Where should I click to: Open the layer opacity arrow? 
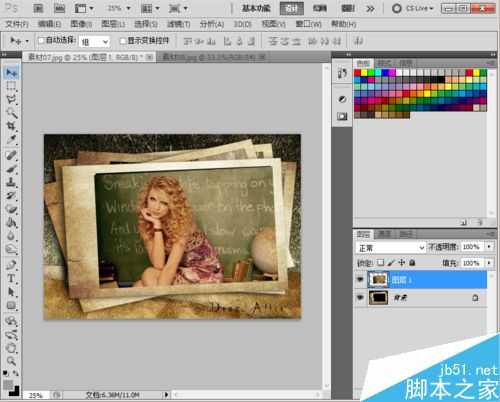point(489,247)
